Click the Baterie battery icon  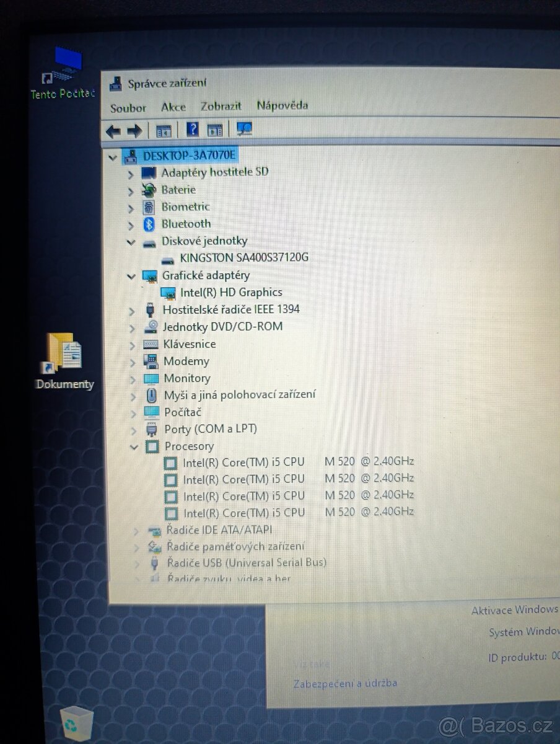click(x=149, y=190)
